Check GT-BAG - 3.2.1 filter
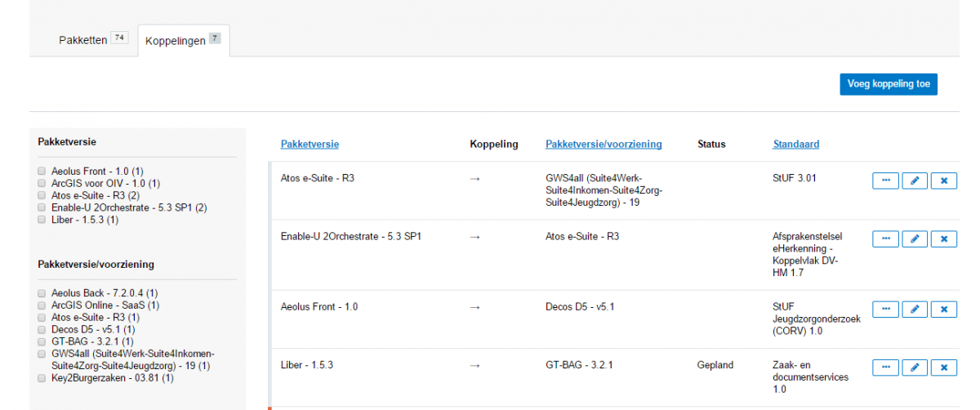Screen dimensions: 980x410 (x=42, y=341)
